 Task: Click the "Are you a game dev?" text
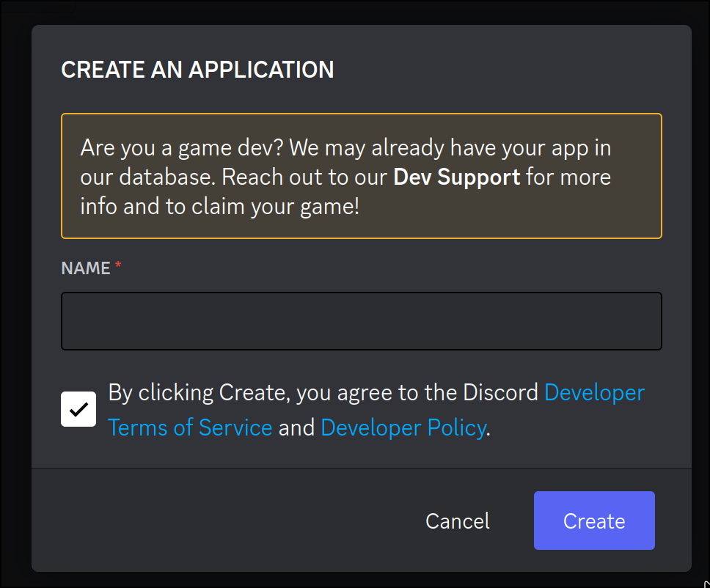coord(182,148)
